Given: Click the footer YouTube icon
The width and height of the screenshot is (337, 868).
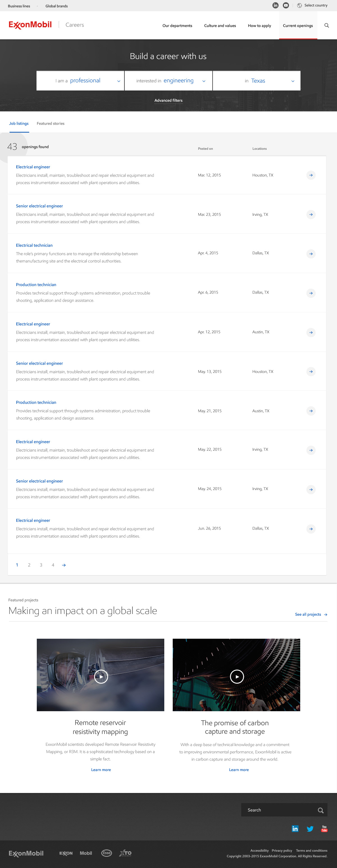Looking at the screenshot, I should point(324,829).
